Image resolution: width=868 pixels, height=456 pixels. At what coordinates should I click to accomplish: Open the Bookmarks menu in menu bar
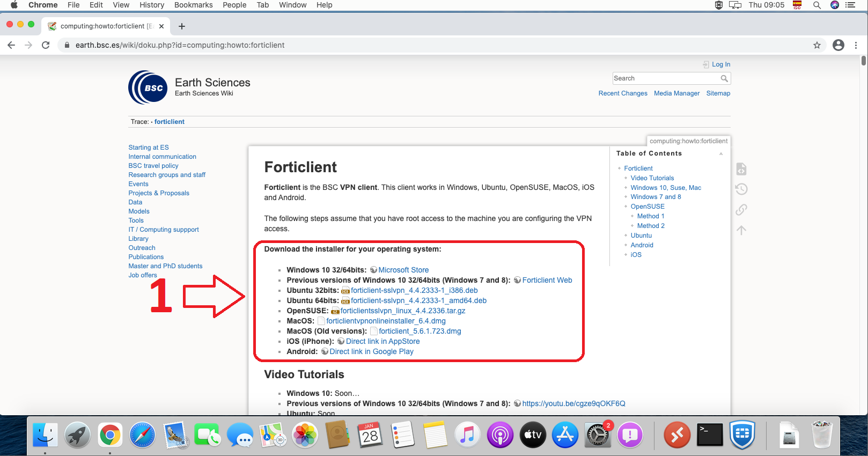click(x=193, y=5)
